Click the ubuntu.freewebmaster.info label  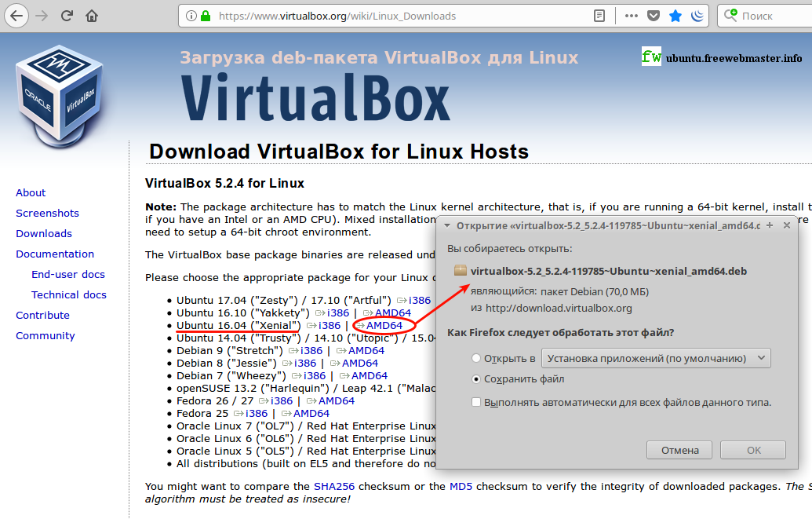734,58
